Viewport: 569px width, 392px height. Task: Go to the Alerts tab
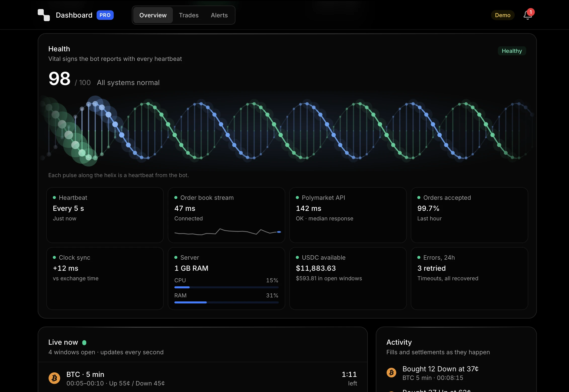click(x=219, y=15)
